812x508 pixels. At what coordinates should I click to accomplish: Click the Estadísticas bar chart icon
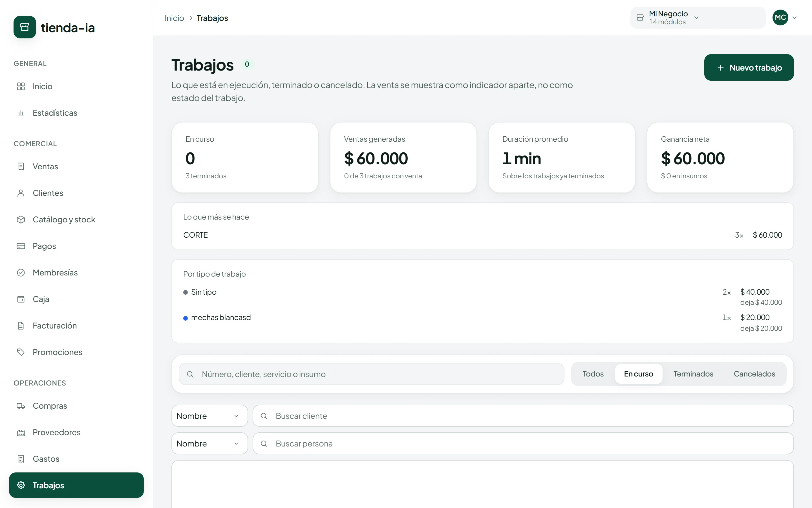(x=21, y=113)
